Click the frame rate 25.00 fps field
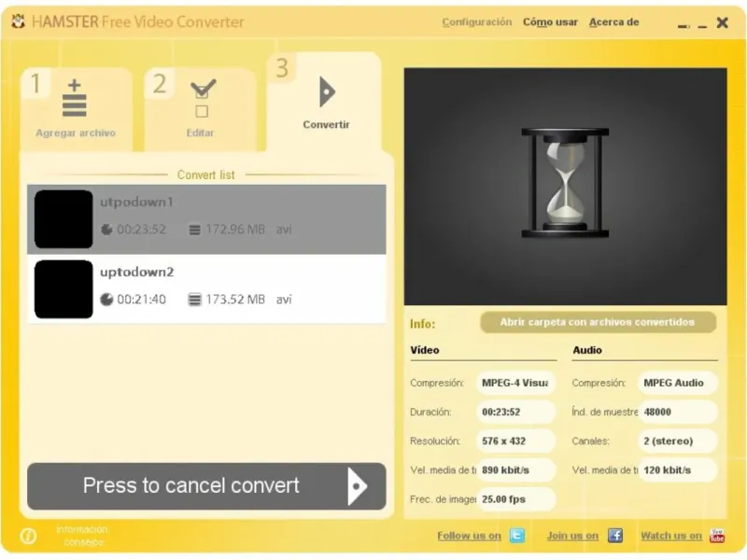This screenshot has width=747, height=560. point(515,499)
